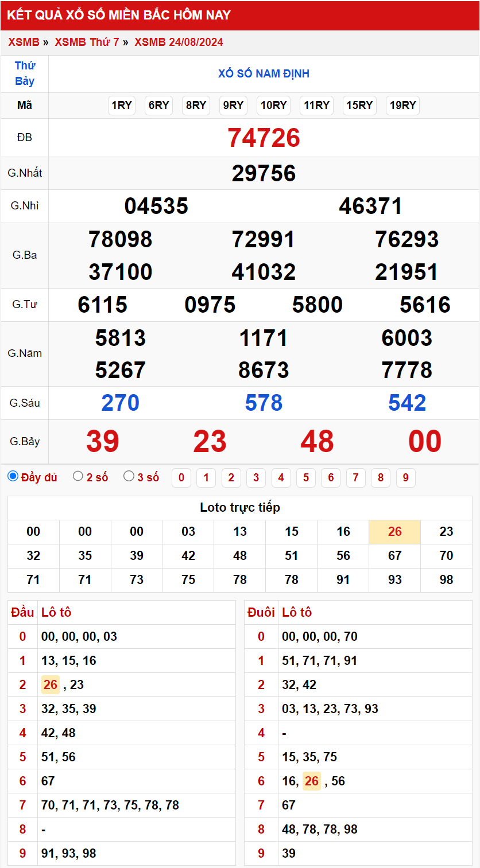
Task: Open the 'XSMB 24/08/2024' breadcrumb link
Action: (x=179, y=42)
